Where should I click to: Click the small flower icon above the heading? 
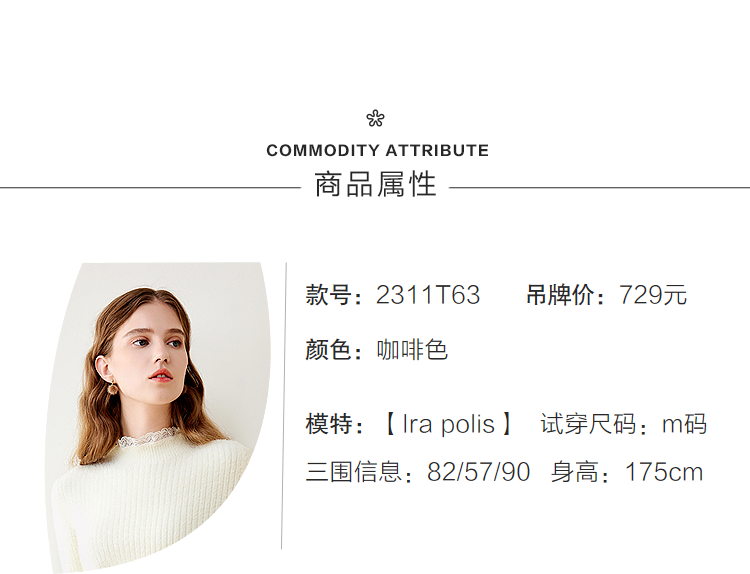pyautogui.click(x=375, y=119)
